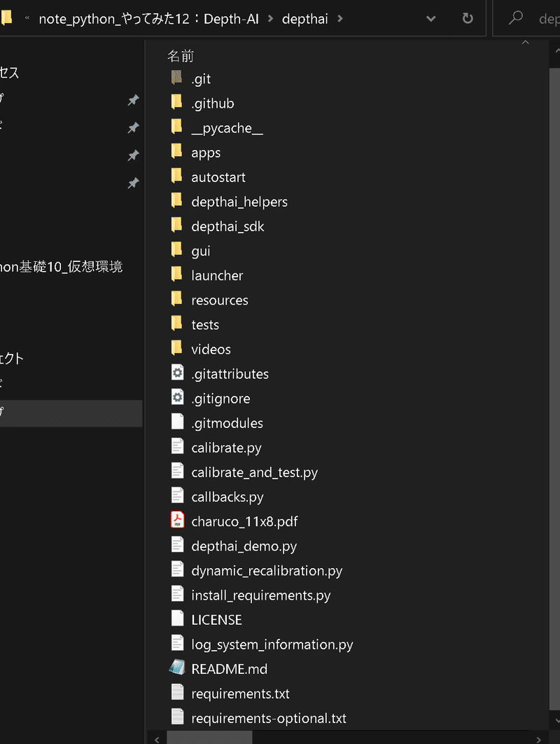The image size is (560, 744).
Task: Click the tests folder icon
Action: tap(177, 324)
